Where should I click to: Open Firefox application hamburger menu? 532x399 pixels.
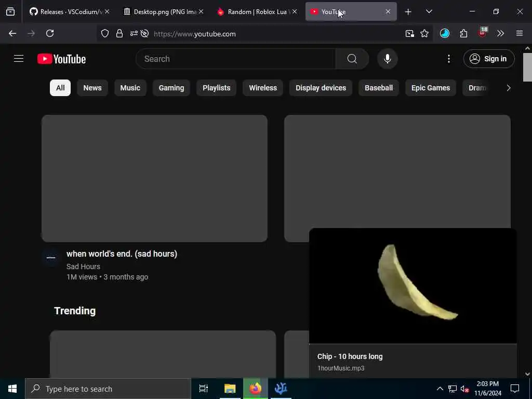(x=519, y=33)
